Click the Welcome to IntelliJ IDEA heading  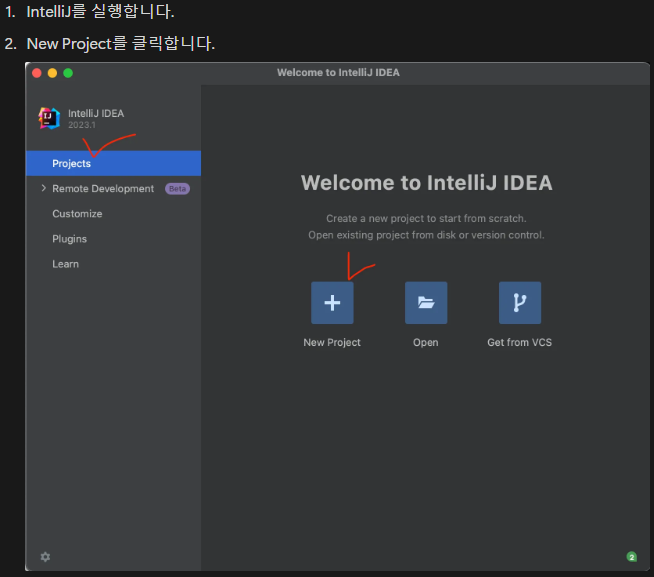(426, 183)
